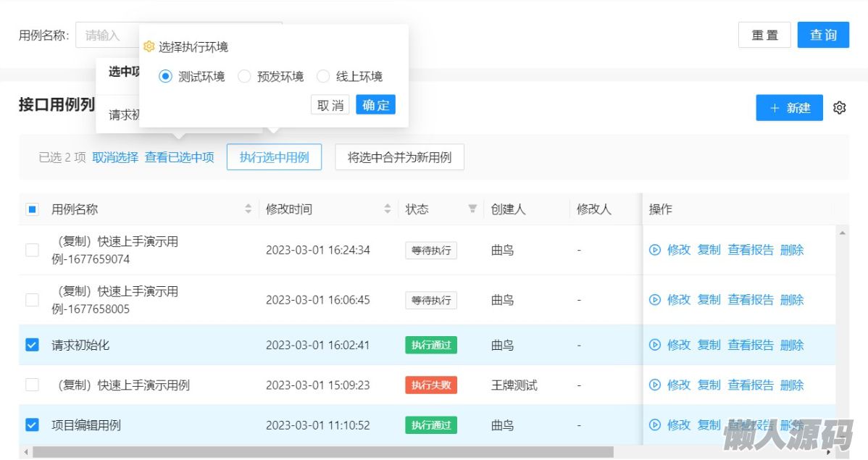This screenshot has height=460, width=868.
Task: Open table settings gear icon beside 新建
Action: tap(839, 108)
